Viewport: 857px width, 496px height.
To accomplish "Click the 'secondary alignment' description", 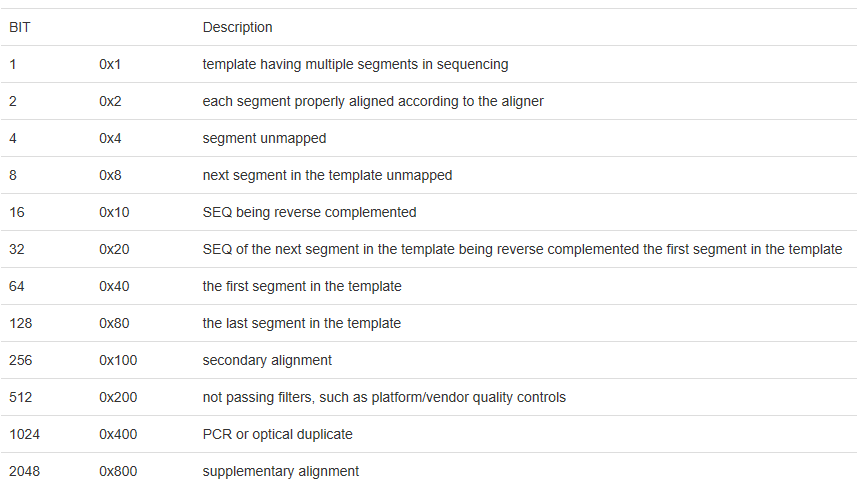I will click(x=267, y=361).
